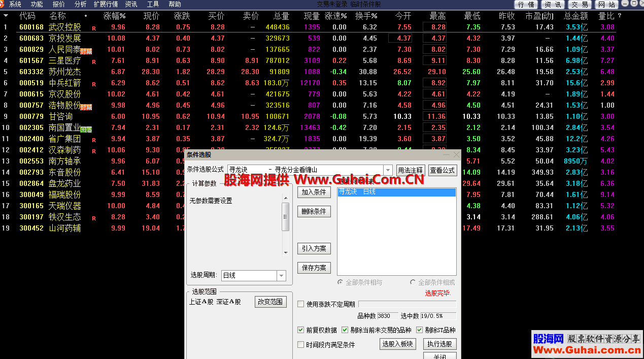
Task: Click the 加入条件 button
Action: coord(314,192)
